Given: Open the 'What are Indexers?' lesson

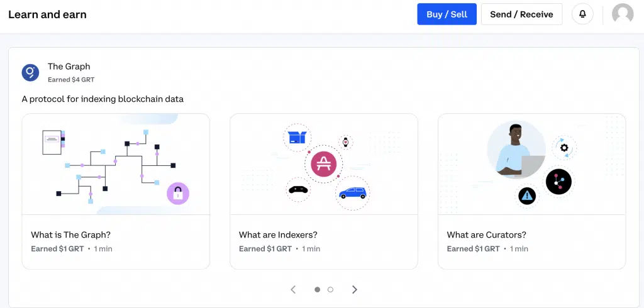Looking at the screenshot, I should pos(278,235).
